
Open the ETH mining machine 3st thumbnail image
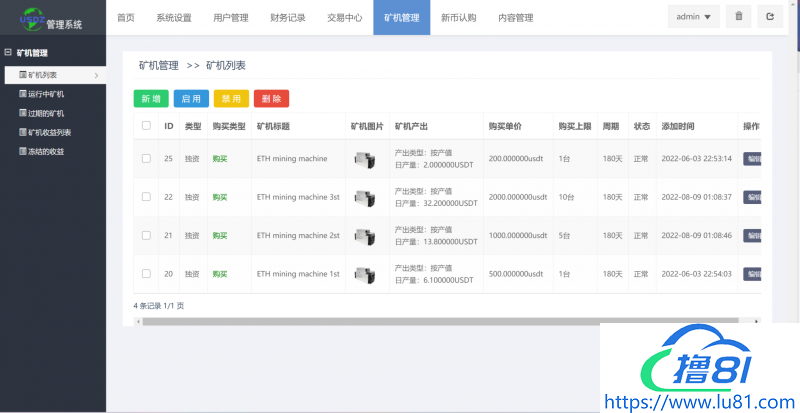tap(365, 197)
